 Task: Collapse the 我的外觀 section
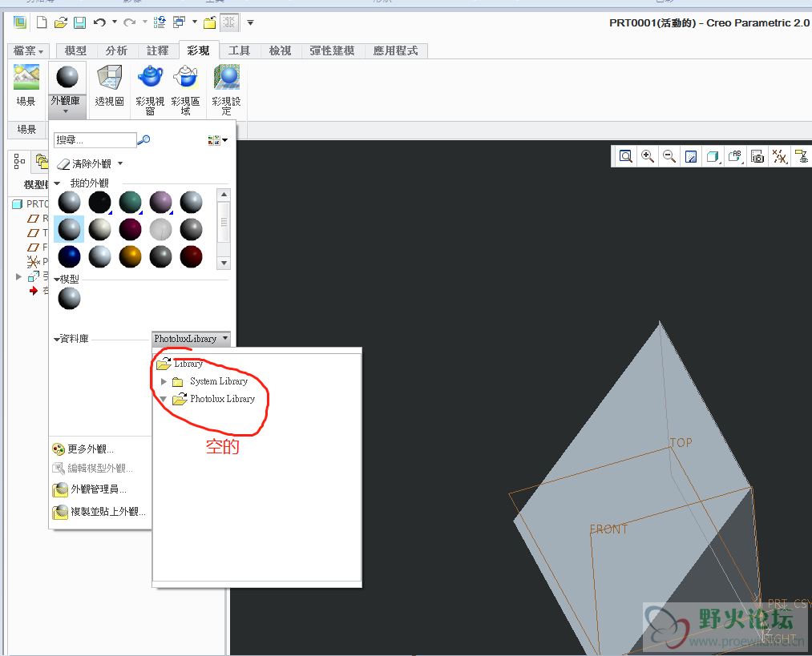click(58, 183)
